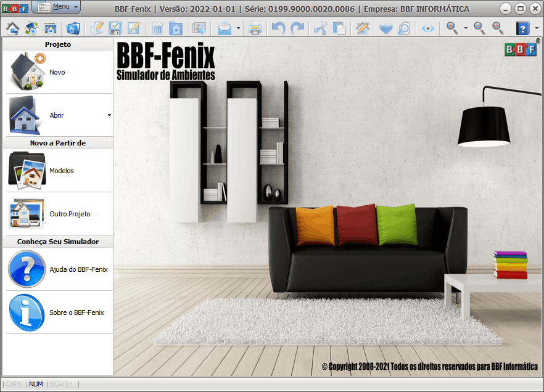
Task: Click the envelope send mail icon
Action: click(x=225, y=28)
